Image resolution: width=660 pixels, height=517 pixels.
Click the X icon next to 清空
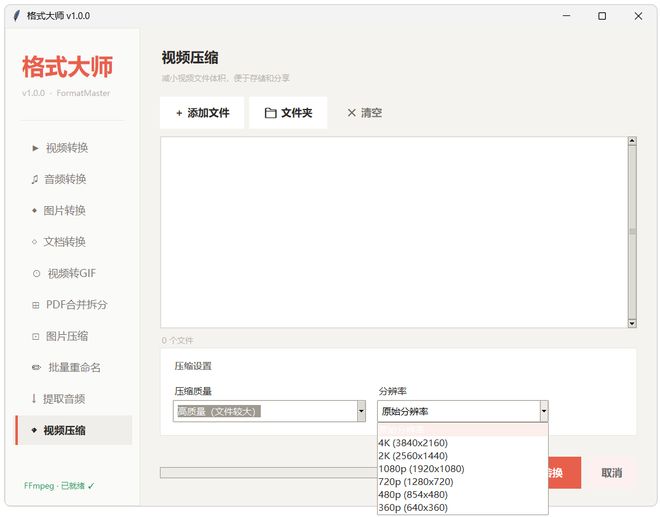click(351, 113)
